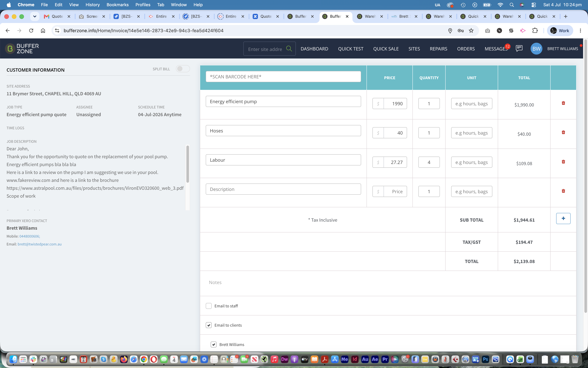Add a new line item with plus button
Screen dimensions: 588x368
[x=563, y=218]
